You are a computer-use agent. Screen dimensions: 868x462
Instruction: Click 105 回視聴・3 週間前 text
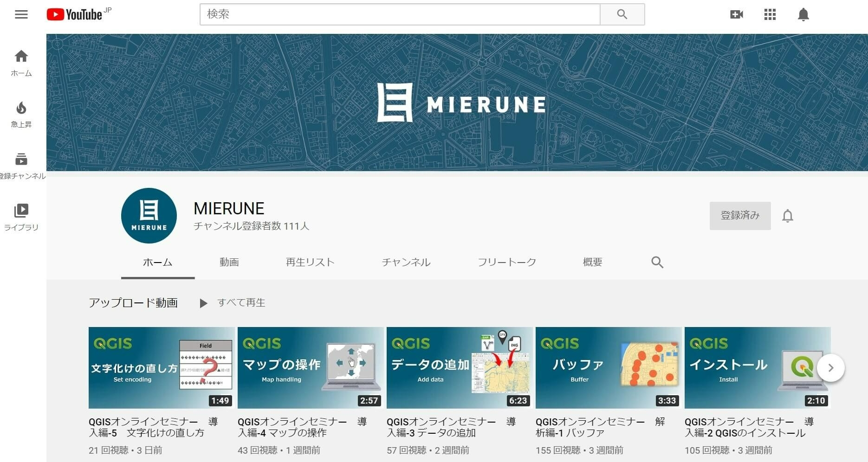pos(728,450)
